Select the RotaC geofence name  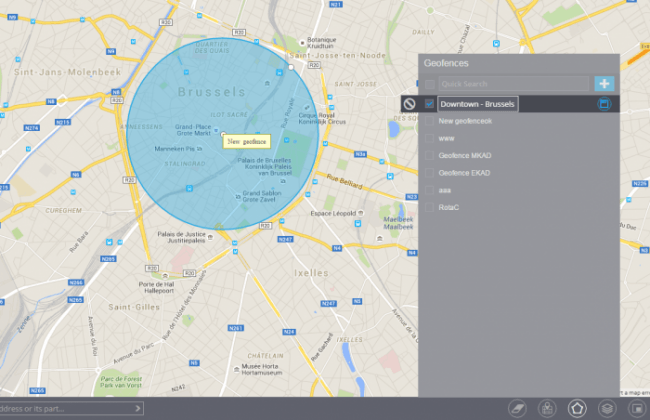(x=449, y=207)
